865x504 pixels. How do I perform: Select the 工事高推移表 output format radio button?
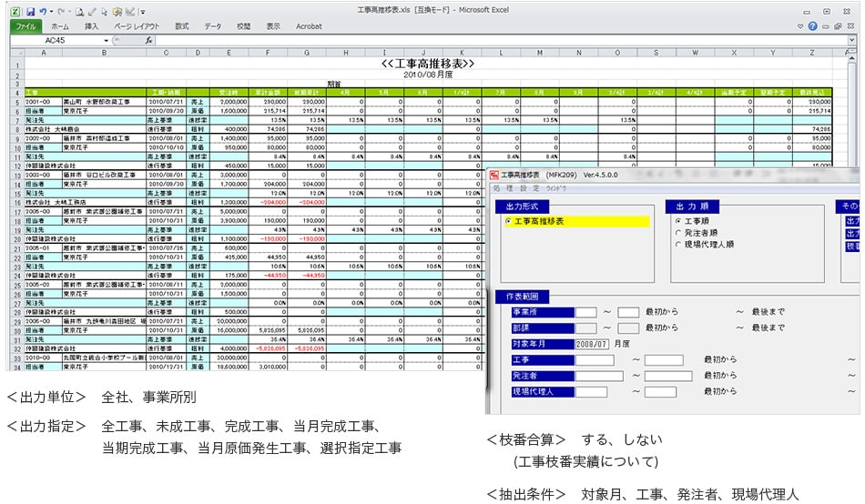pyautogui.click(x=508, y=221)
